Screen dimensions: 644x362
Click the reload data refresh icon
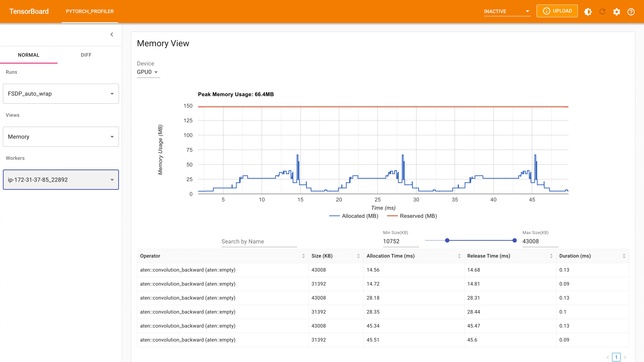pos(602,11)
